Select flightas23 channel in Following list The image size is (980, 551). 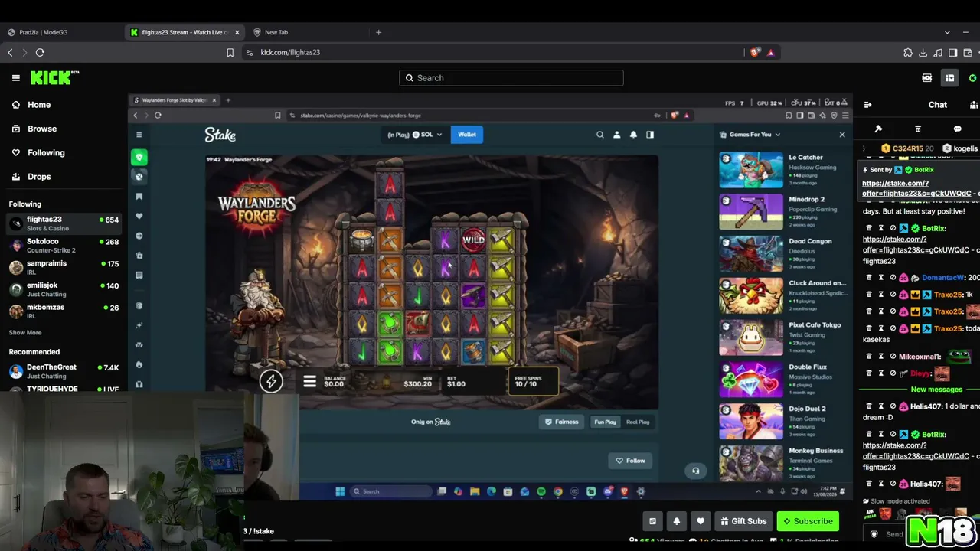[64, 223]
